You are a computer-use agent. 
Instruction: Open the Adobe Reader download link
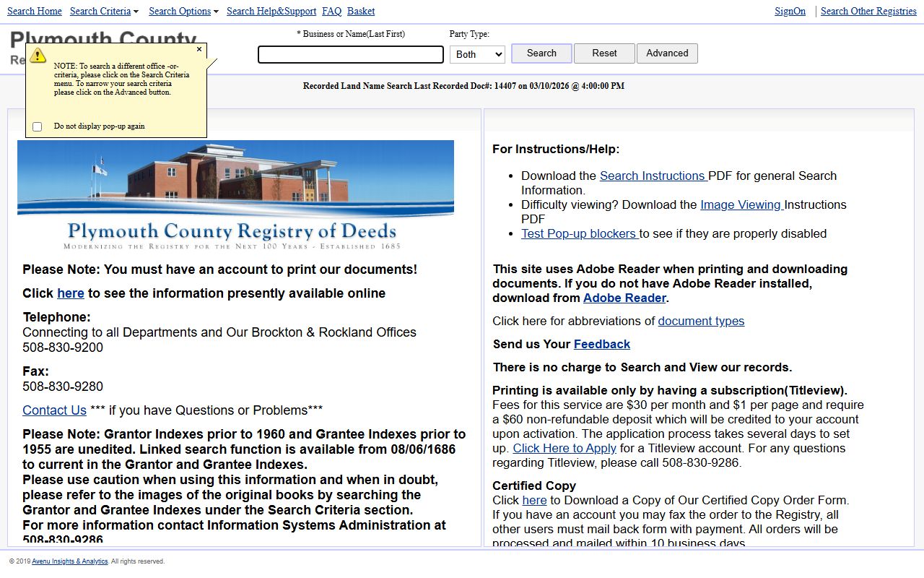click(x=624, y=298)
